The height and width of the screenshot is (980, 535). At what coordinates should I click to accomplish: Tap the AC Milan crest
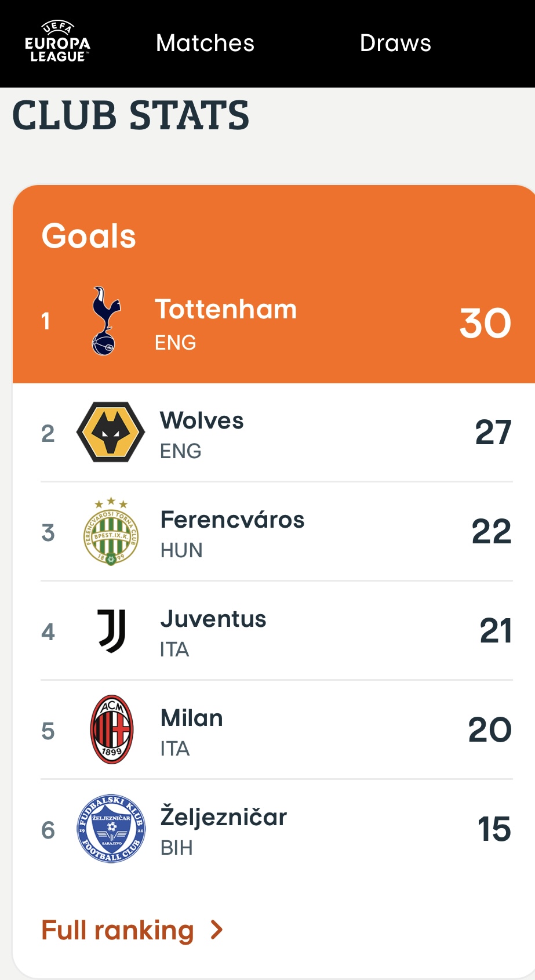[x=112, y=729]
